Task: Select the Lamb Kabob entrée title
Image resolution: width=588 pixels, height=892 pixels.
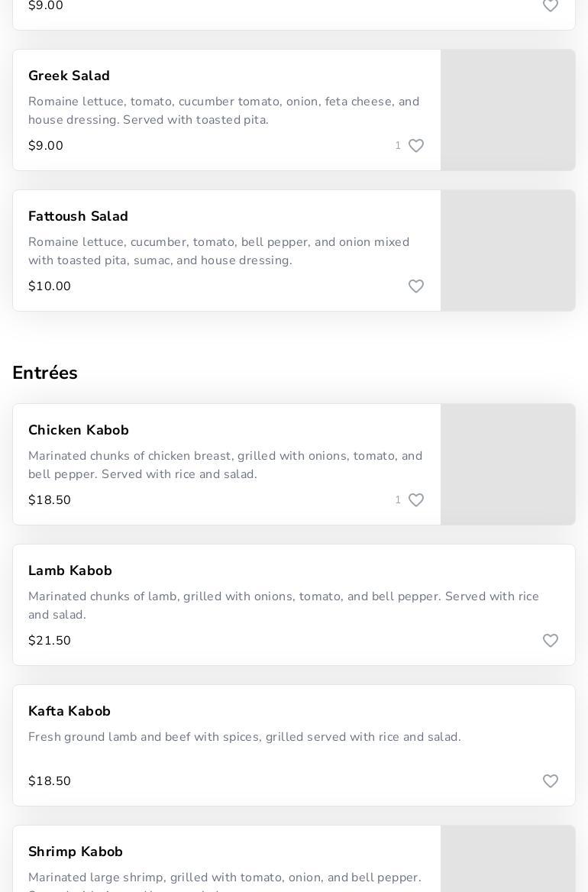Action: point(70,570)
